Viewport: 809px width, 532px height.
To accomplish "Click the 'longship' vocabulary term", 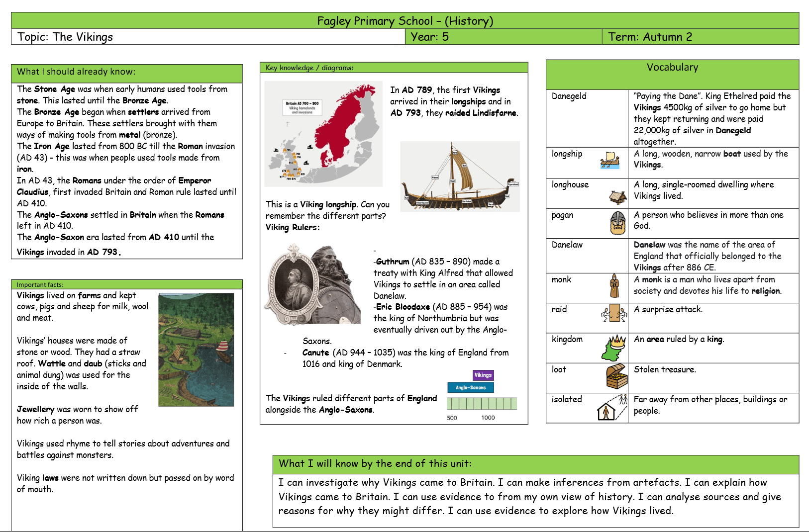I will (567, 154).
